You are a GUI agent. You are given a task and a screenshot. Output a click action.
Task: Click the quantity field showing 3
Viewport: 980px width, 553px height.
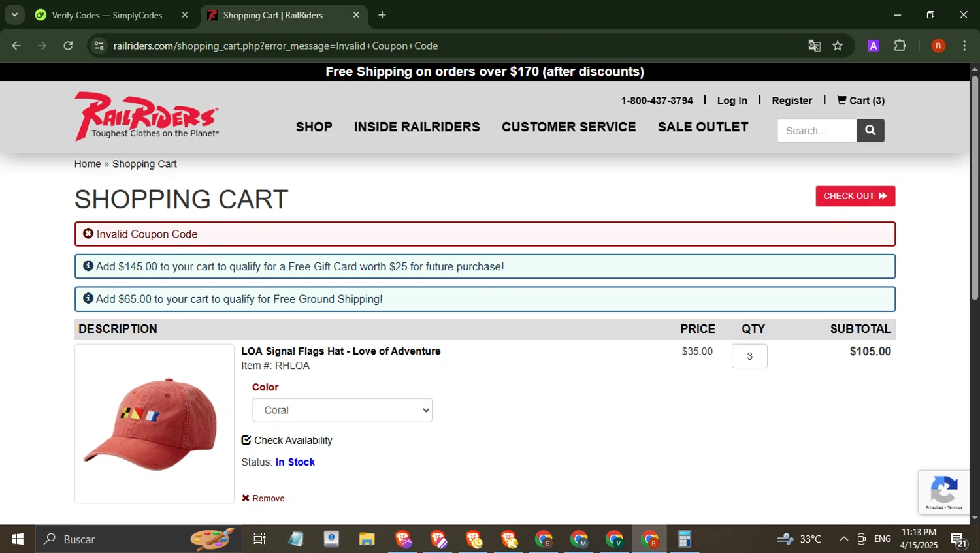coord(749,356)
